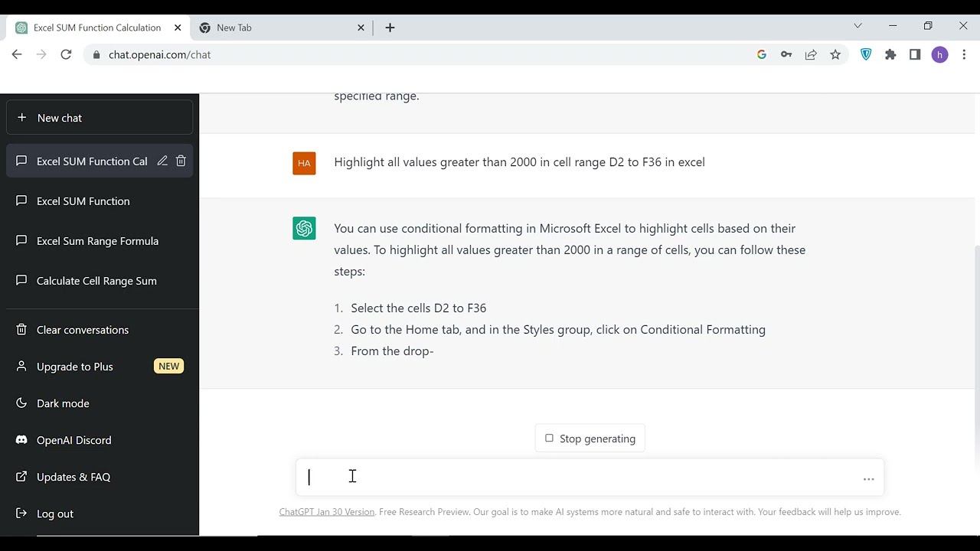The width and height of the screenshot is (980, 551).
Task: Click the chat bubble icon beside Excel SUM Function
Action: click(x=21, y=201)
